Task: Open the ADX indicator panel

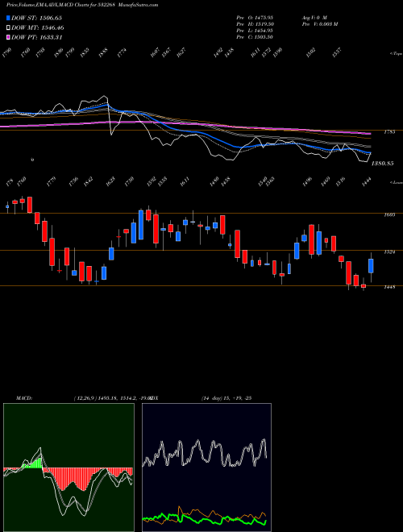Action: tap(206, 468)
